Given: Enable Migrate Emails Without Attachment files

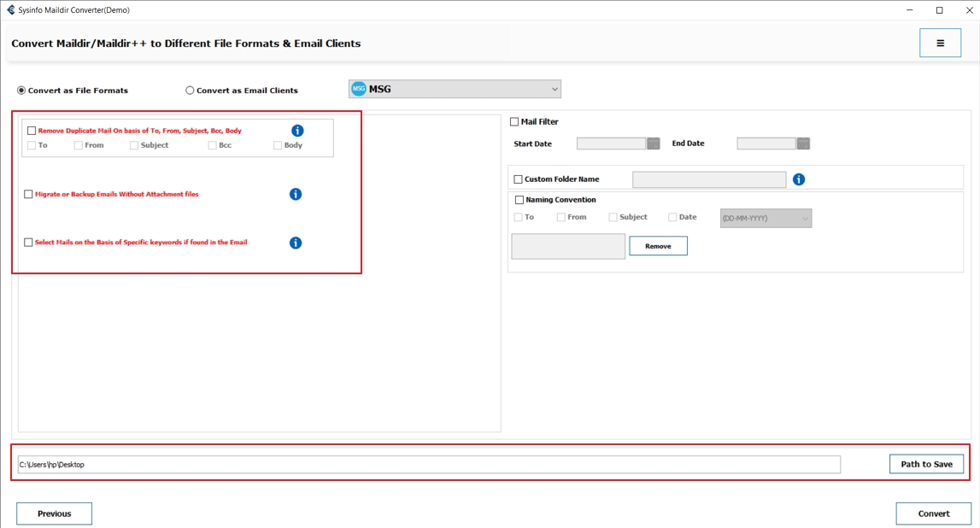Looking at the screenshot, I should [x=28, y=194].
